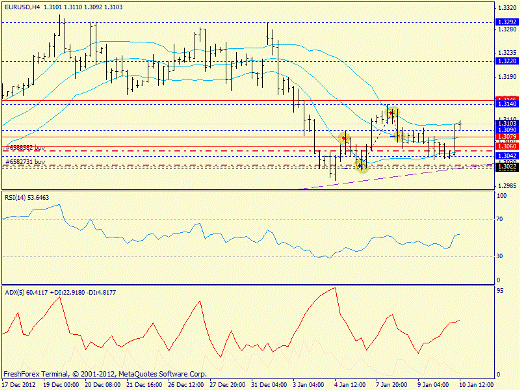Click the 26 Dec 12:00 time label

tap(186, 385)
